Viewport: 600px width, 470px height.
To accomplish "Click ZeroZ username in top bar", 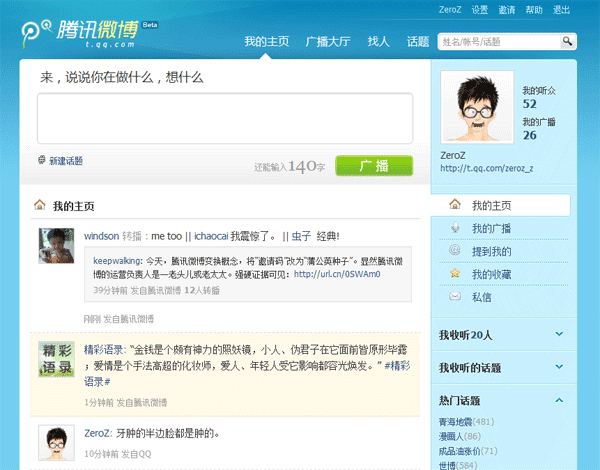I will coord(450,10).
